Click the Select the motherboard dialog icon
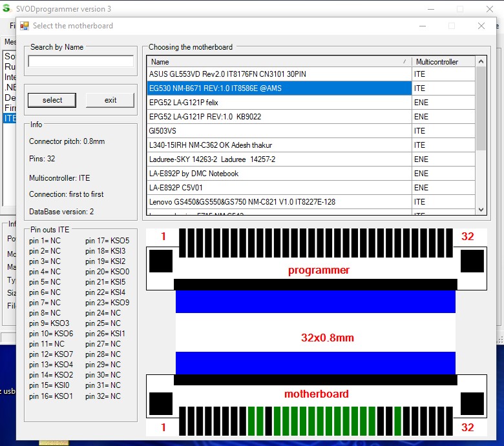 coord(25,26)
